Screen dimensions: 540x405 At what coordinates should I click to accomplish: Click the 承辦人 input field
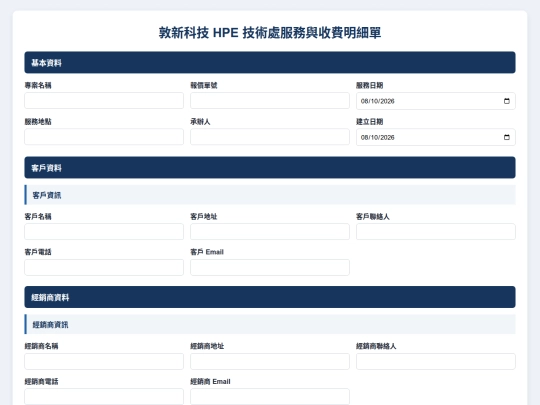click(x=270, y=137)
